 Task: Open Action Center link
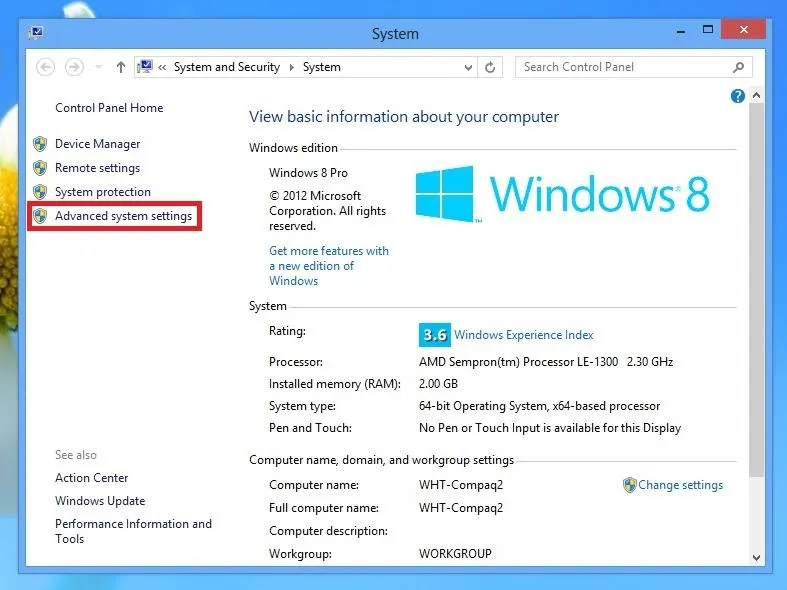coord(91,478)
